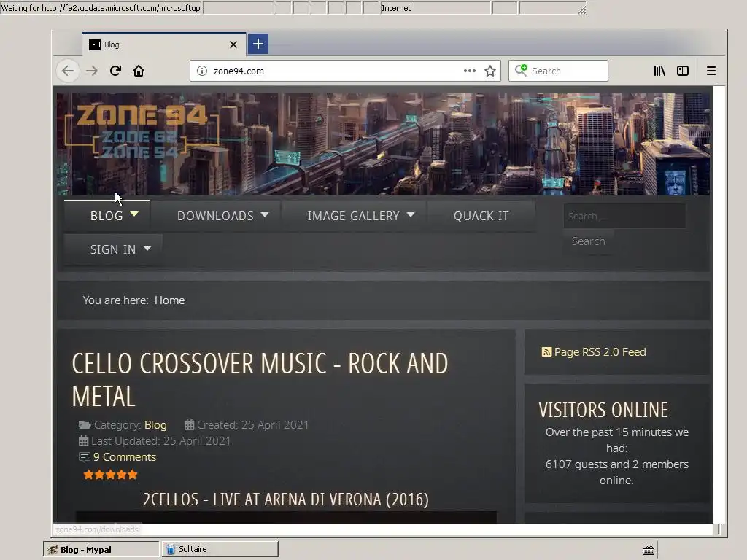The width and height of the screenshot is (747, 560).
Task: Close the Blog tab
Action: [x=233, y=44]
